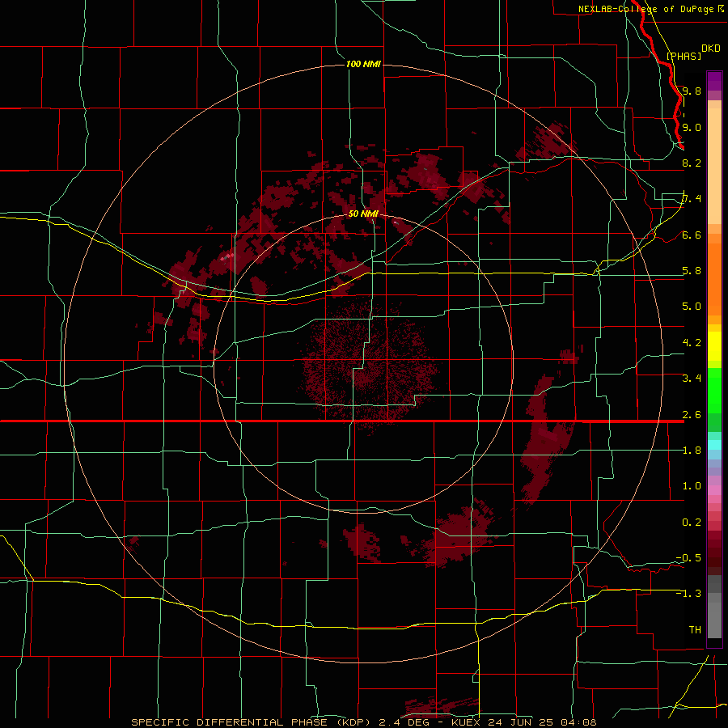
Task: Click the 1.0 scale value
Action: click(x=692, y=486)
